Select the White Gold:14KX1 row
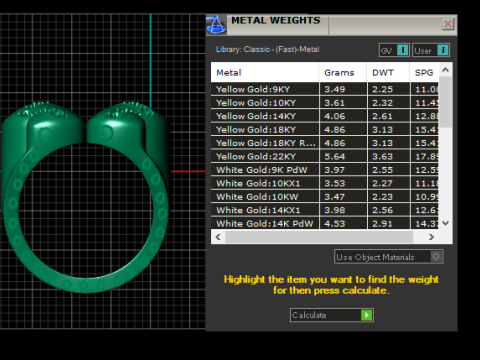The width and height of the screenshot is (480, 360). [325, 210]
